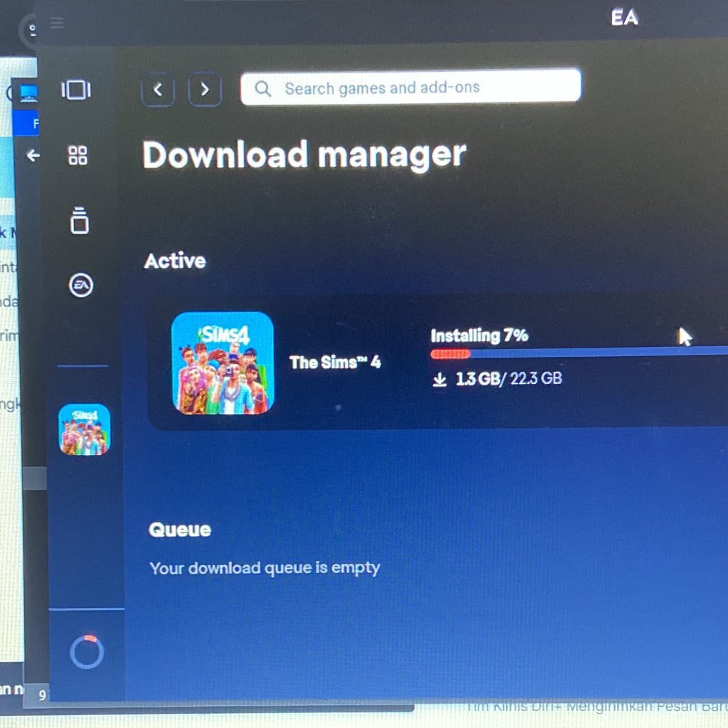Open the EA Play icon in sidebar
The height and width of the screenshot is (728, 728).
click(x=81, y=284)
